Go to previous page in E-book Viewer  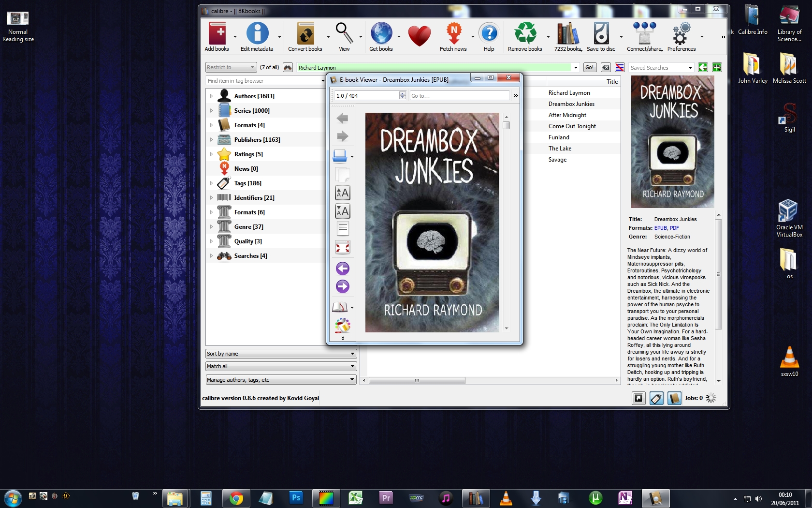click(x=342, y=269)
